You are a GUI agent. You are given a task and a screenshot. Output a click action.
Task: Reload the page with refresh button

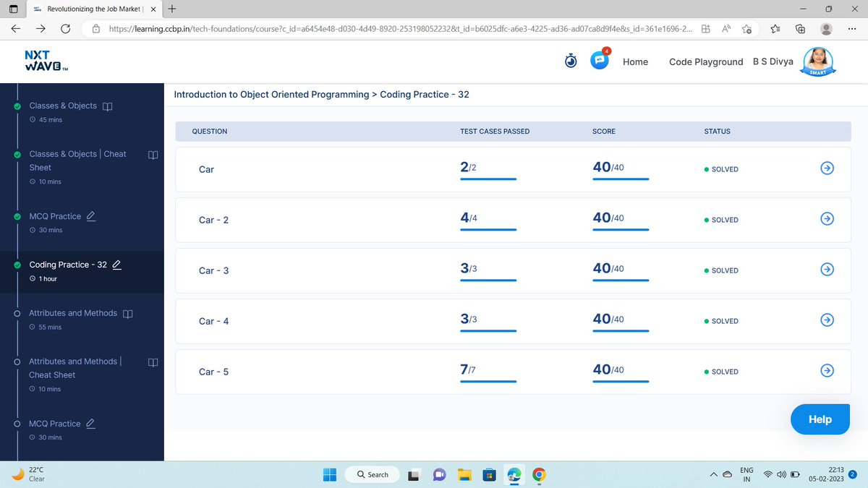pyautogui.click(x=65, y=29)
